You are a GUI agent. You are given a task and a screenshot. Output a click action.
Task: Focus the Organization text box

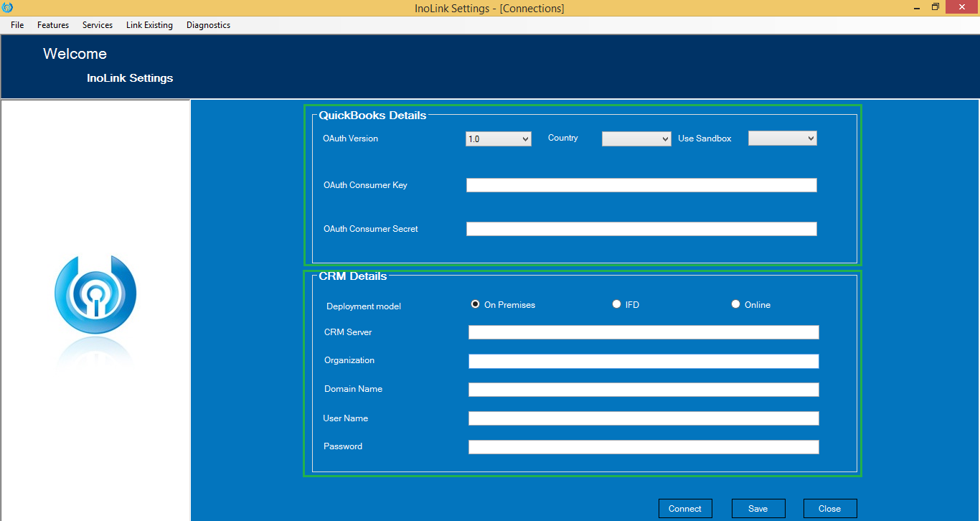(644, 361)
